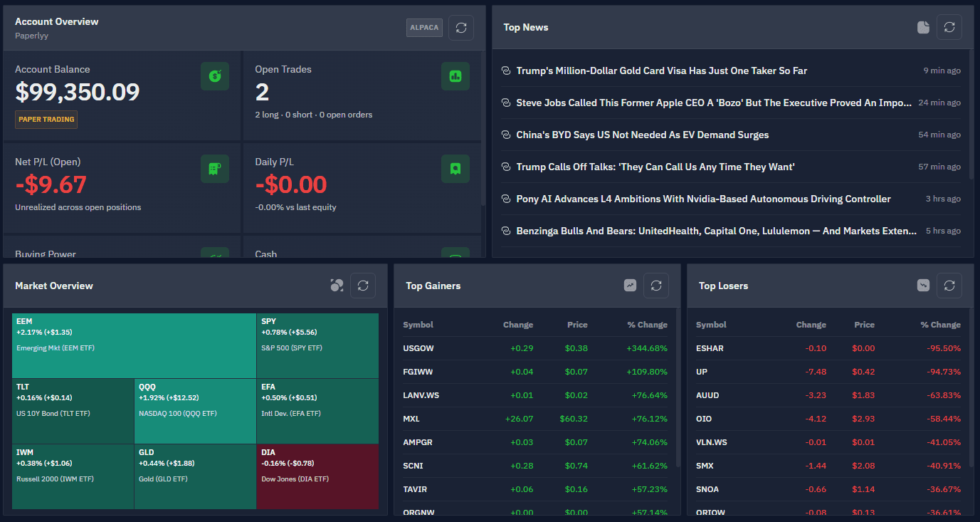Select the FGIWW symbol in Top Gainers
The width and height of the screenshot is (980, 522).
(x=418, y=372)
